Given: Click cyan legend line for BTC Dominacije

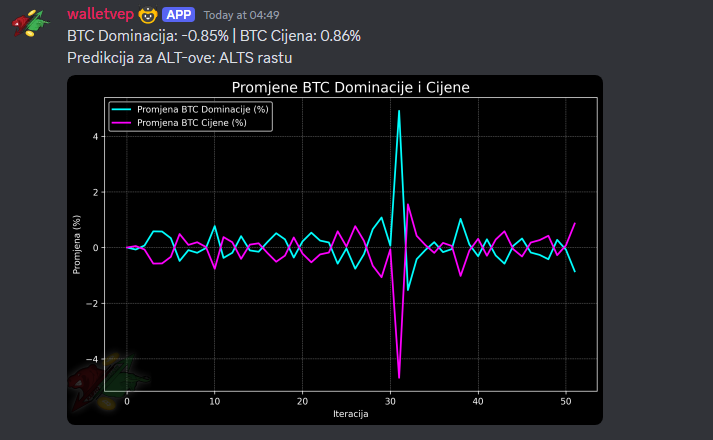Looking at the screenshot, I should [x=121, y=109].
